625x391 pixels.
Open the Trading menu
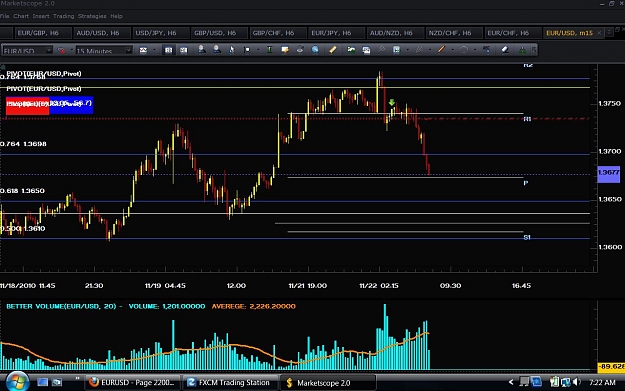coord(63,16)
